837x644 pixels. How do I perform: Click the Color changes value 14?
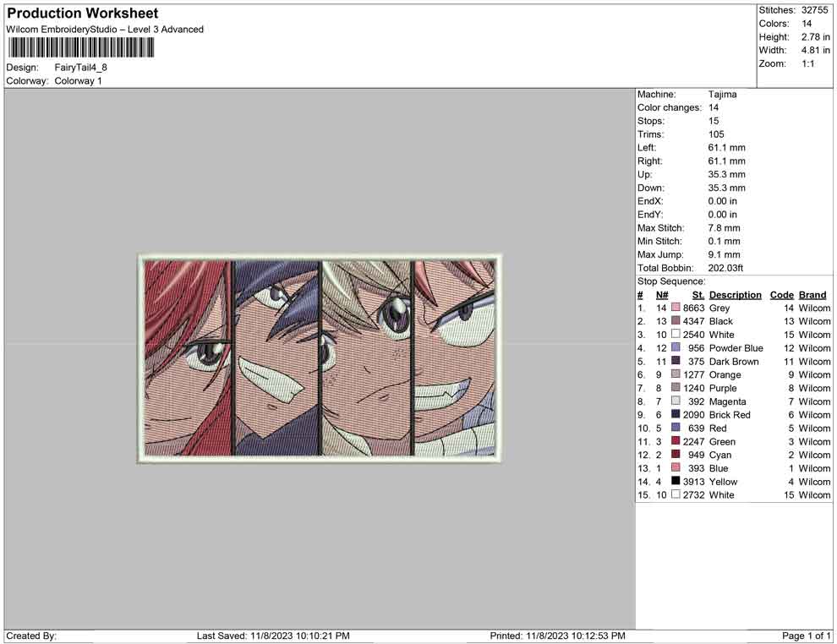click(x=714, y=108)
